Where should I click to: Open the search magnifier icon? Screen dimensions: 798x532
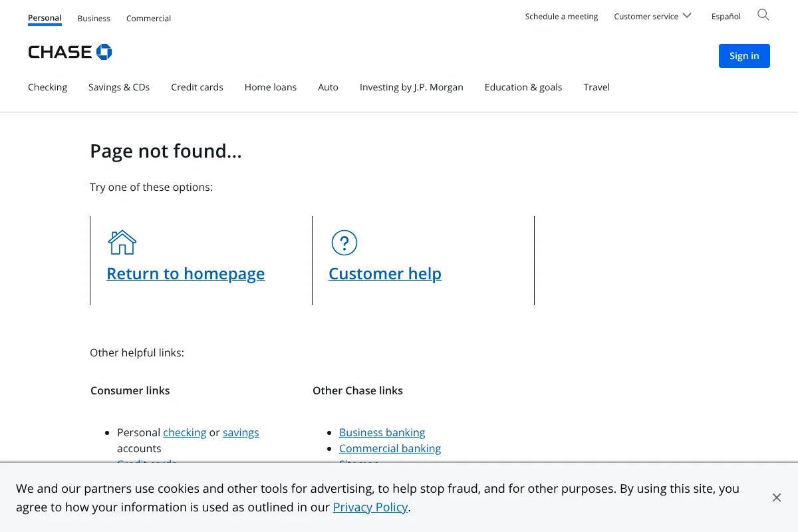(x=763, y=15)
